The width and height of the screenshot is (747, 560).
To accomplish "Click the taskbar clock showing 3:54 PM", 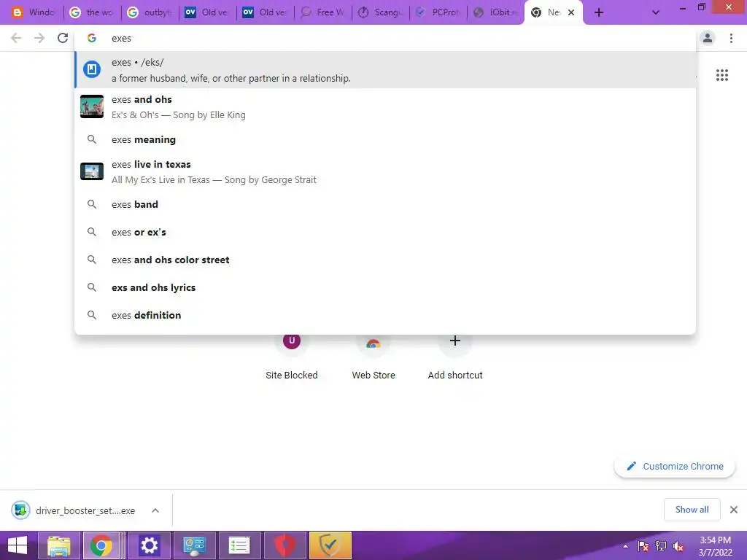I will [715, 545].
